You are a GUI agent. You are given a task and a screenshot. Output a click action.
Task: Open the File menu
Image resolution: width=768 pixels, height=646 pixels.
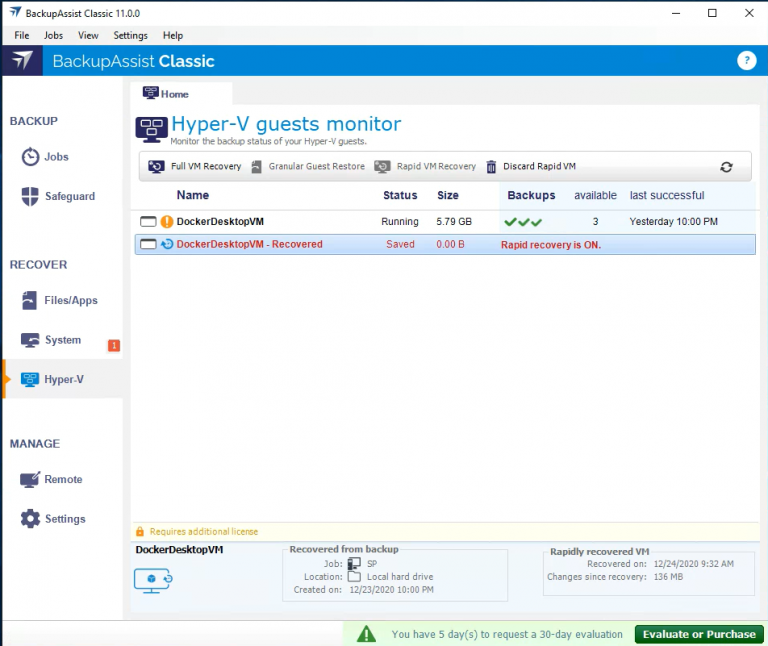coord(22,36)
